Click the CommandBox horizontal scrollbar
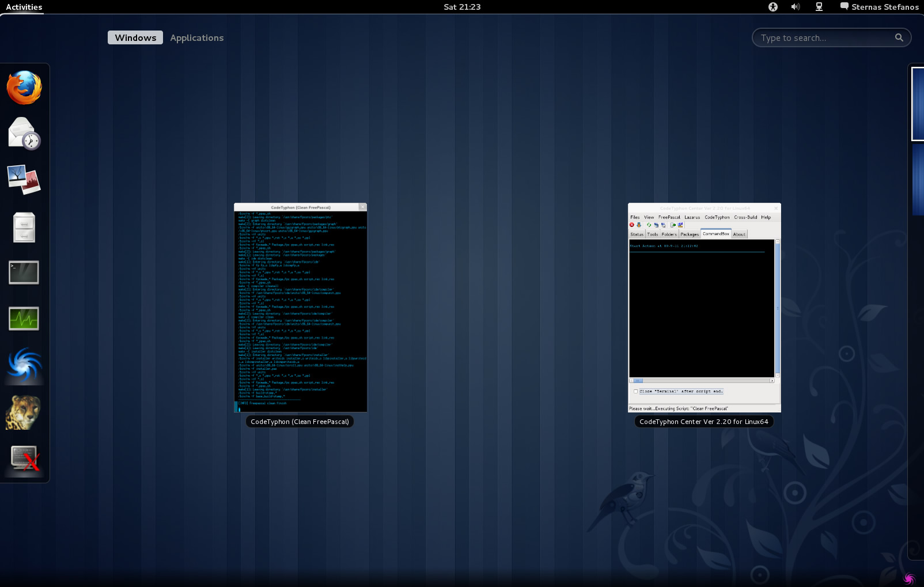 click(x=702, y=381)
